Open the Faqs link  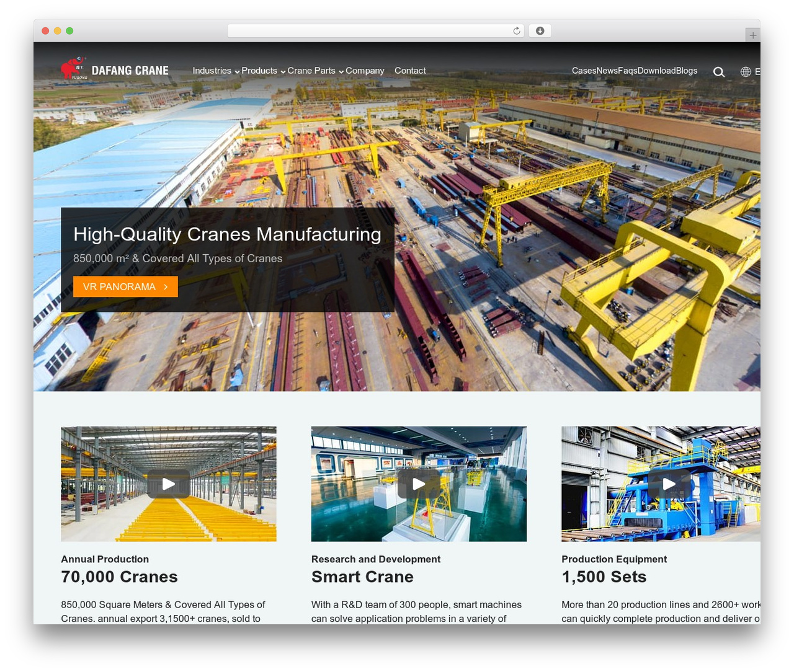coord(628,71)
